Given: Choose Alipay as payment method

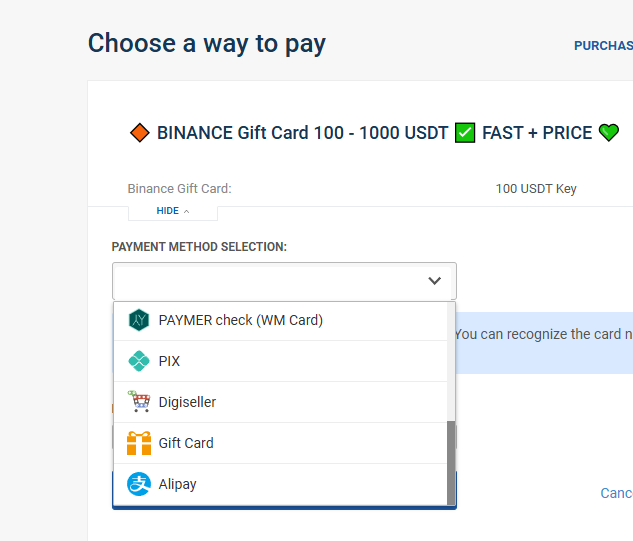Looking at the screenshot, I should pyautogui.click(x=177, y=484).
